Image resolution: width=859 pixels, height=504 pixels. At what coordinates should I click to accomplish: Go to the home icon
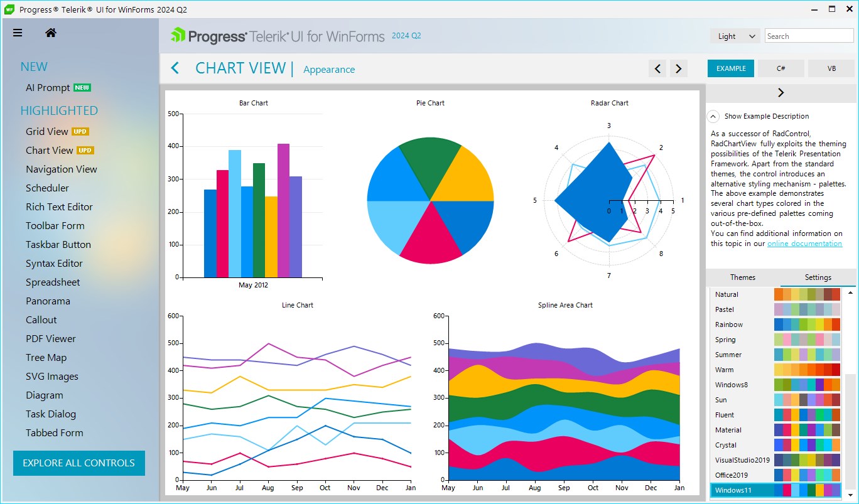click(51, 33)
